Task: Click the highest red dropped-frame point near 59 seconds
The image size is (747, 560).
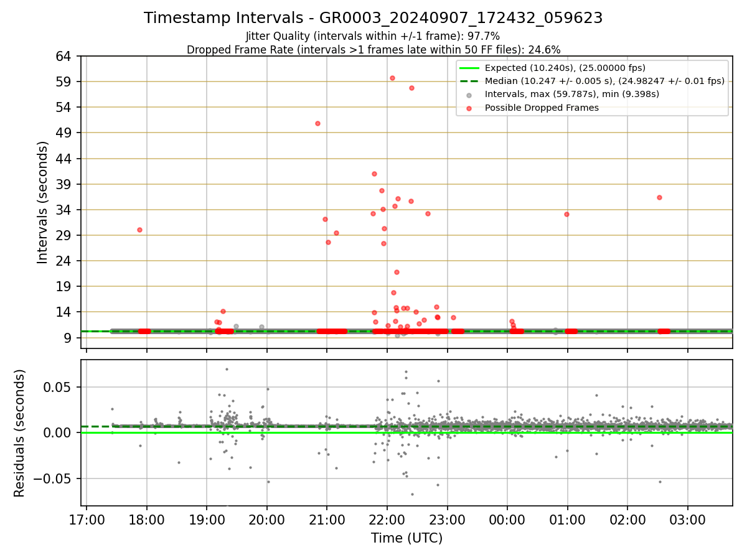Action: pos(392,78)
